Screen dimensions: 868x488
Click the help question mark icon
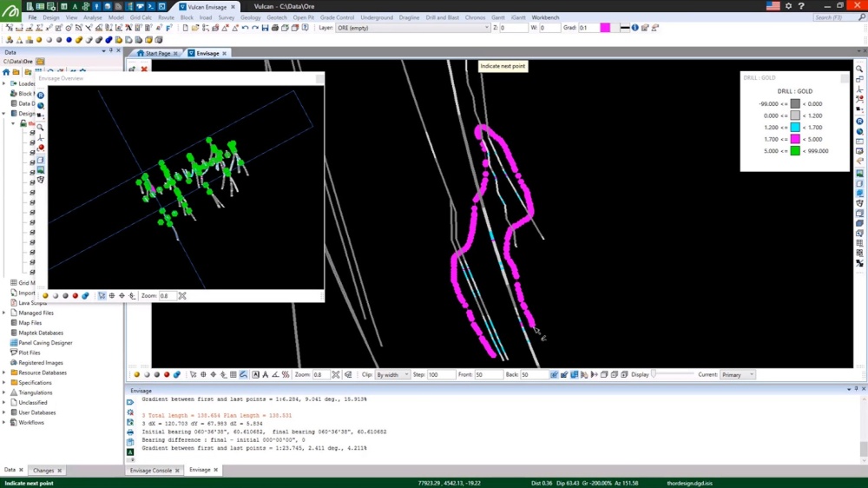[x=801, y=6]
